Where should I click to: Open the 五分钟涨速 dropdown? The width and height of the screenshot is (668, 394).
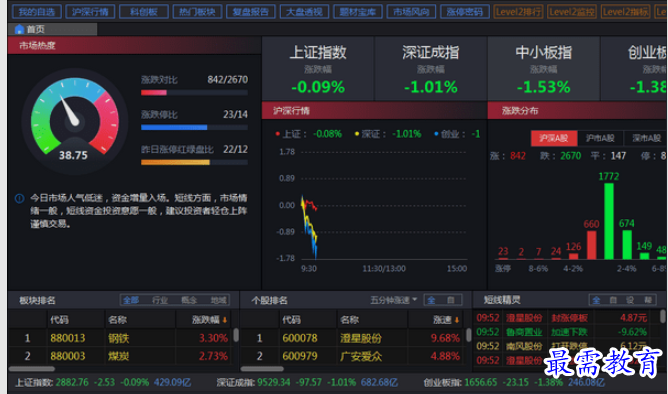click(x=394, y=300)
